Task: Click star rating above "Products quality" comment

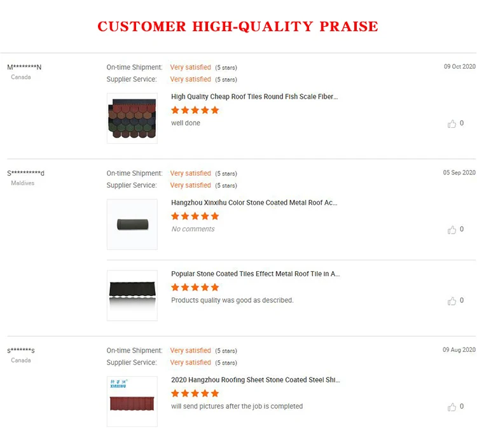Action: [x=195, y=287]
